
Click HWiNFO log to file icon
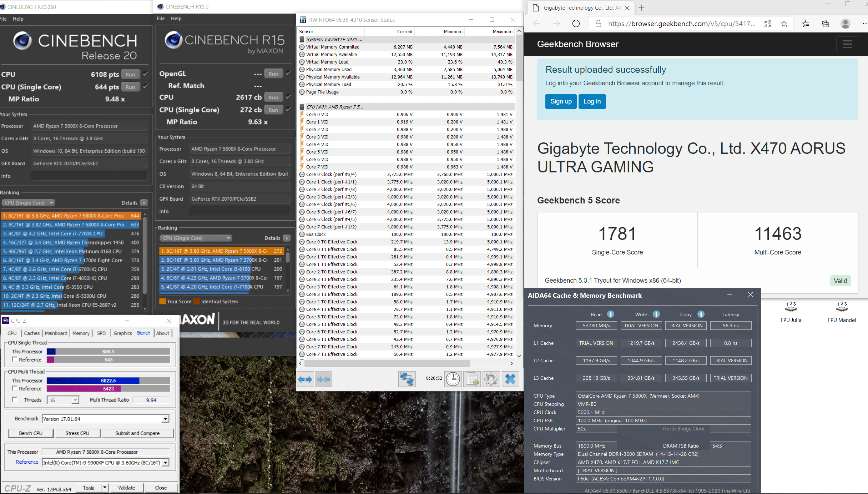point(472,379)
